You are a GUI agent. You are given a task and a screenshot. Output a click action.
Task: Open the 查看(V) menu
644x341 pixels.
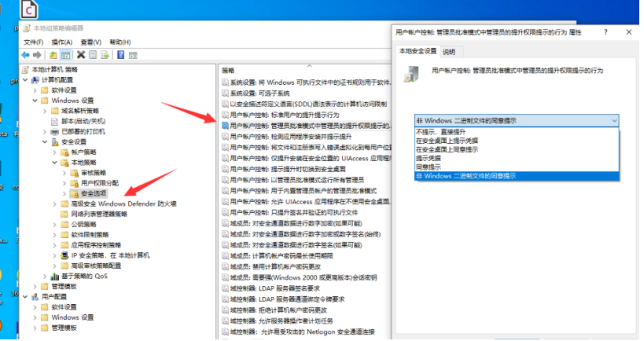[90, 42]
